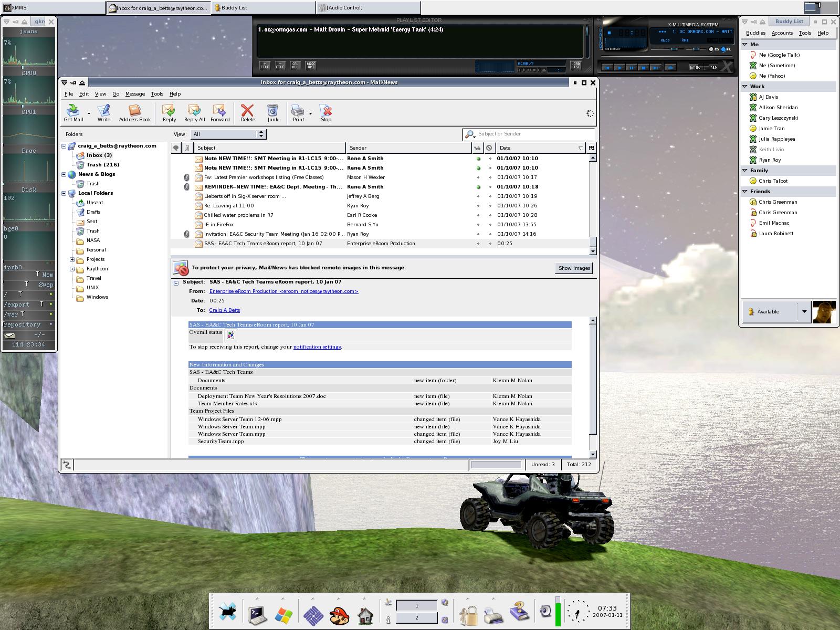This screenshot has width=840, height=630.
Task: Click the Get Mail toolbar icon
Action: tap(73, 112)
